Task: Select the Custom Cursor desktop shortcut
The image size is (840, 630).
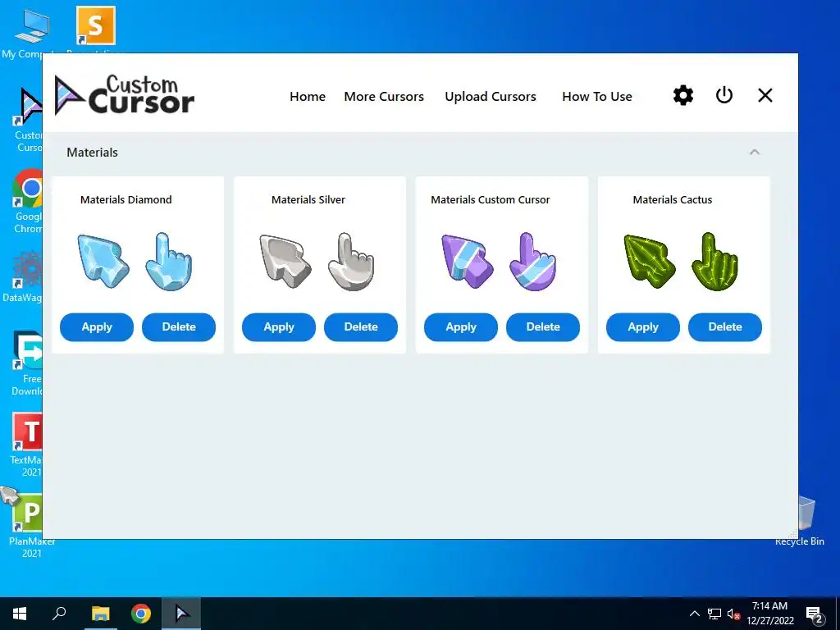Action: 28,120
